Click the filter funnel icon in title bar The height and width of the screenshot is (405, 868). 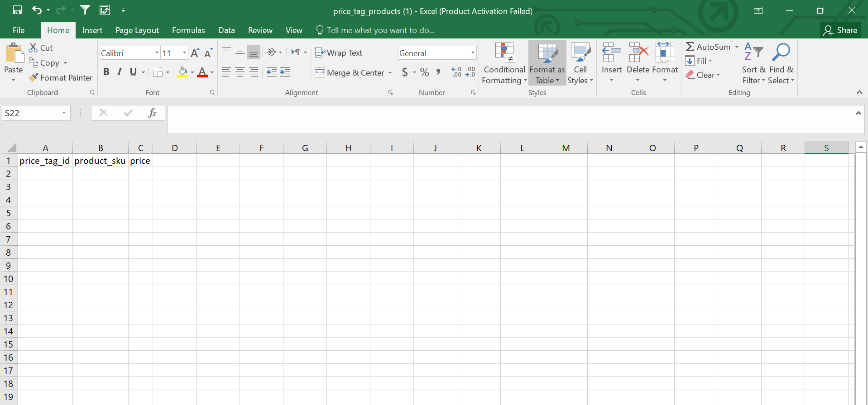[85, 10]
